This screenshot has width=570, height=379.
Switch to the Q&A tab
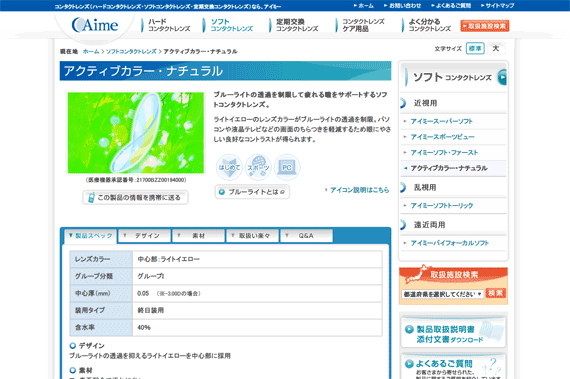coord(306,236)
